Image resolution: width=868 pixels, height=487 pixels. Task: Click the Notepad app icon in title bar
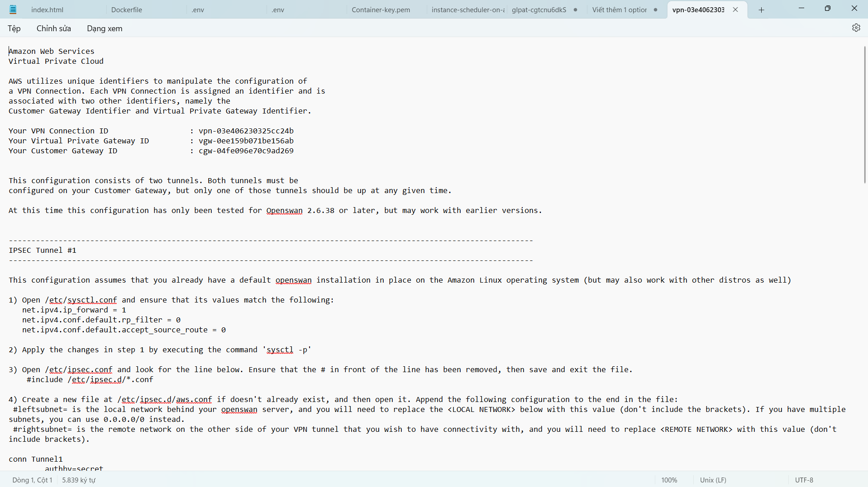(x=13, y=9)
